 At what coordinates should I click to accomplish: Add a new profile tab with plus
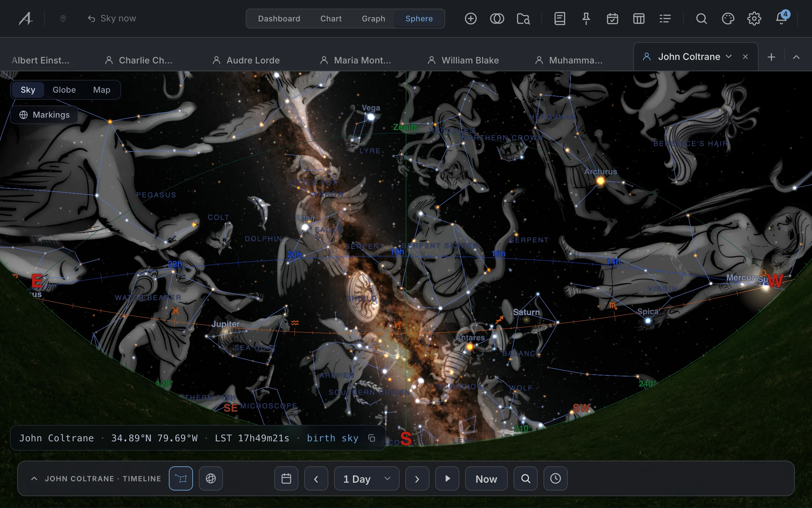click(x=771, y=57)
